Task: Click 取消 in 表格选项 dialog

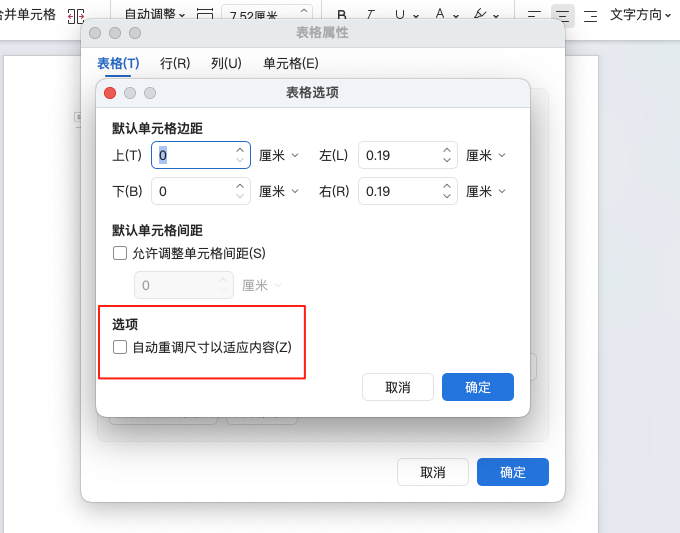Action: click(x=398, y=387)
